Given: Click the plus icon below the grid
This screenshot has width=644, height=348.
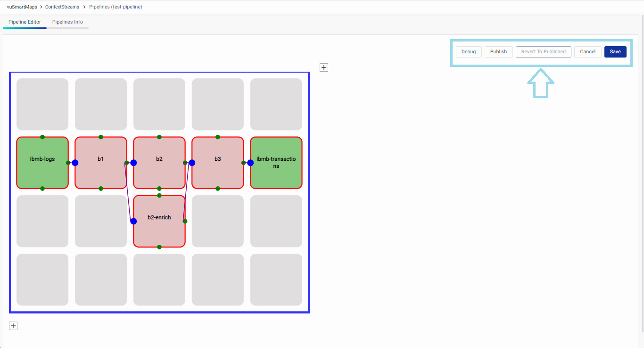Looking at the screenshot, I should 13,326.
